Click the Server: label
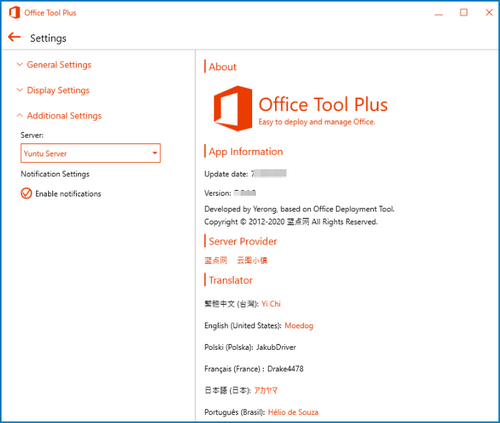 click(x=32, y=135)
